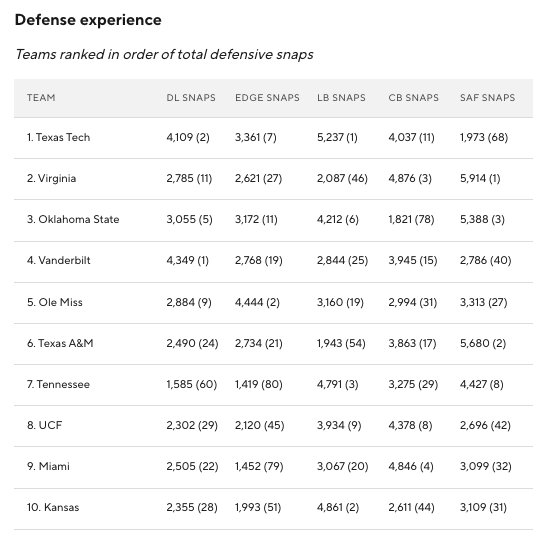Image resolution: width=536 pixels, height=536 pixels.
Task: Select the Texas Tech team row
Action: (x=273, y=138)
